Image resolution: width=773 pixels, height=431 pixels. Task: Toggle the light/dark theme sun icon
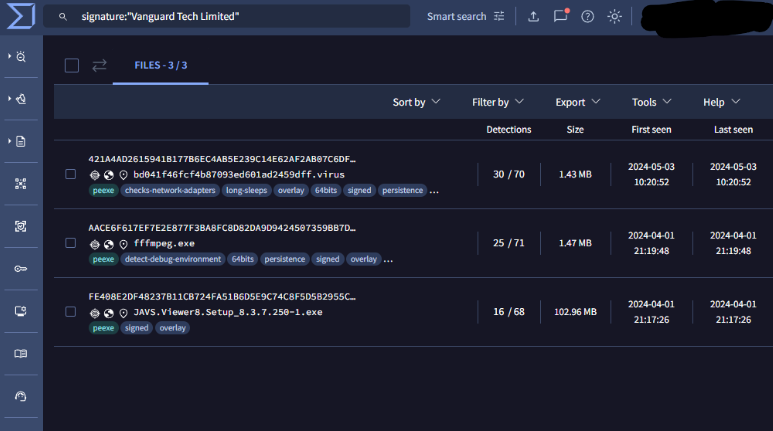coord(614,17)
